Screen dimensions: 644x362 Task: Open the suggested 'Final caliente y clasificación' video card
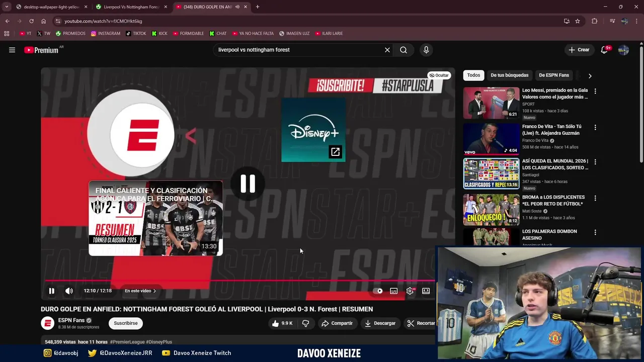[x=156, y=218]
